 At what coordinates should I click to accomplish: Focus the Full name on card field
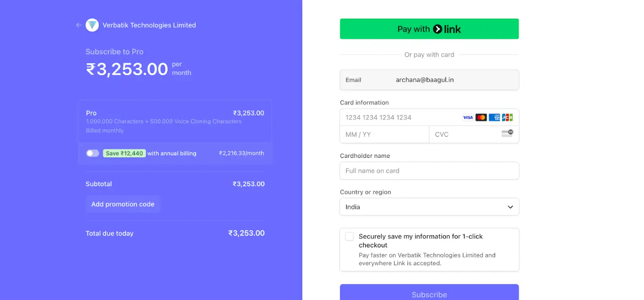pyautogui.click(x=429, y=171)
